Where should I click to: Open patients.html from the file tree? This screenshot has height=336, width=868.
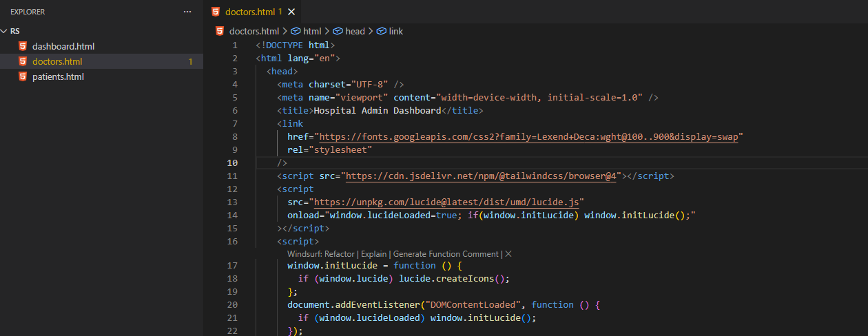click(x=58, y=76)
